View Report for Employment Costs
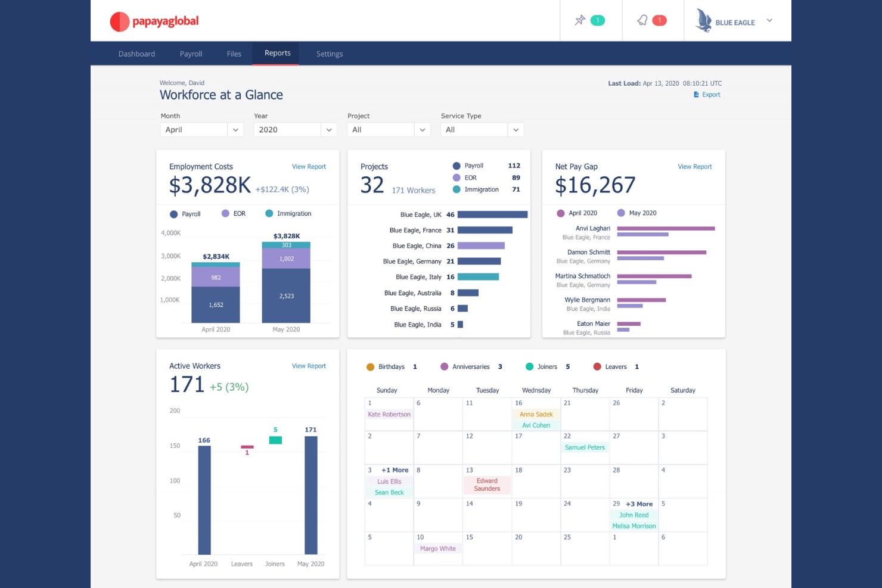Screen dimensions: 882x588 309,167
